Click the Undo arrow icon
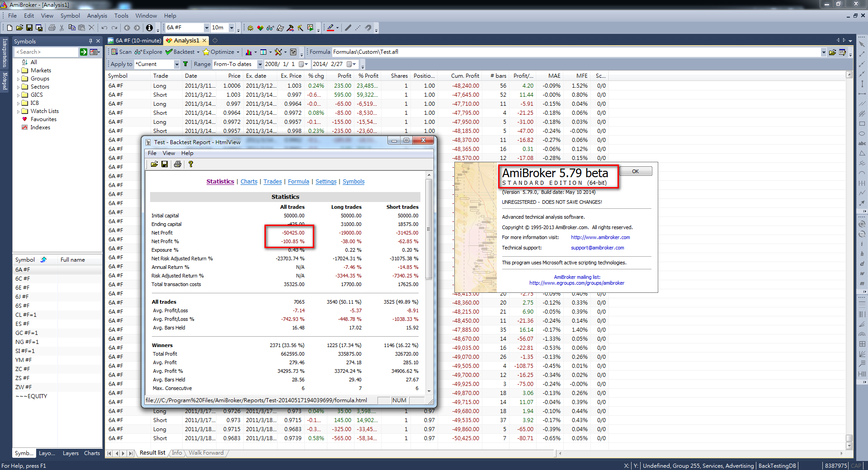 (104, 28)
